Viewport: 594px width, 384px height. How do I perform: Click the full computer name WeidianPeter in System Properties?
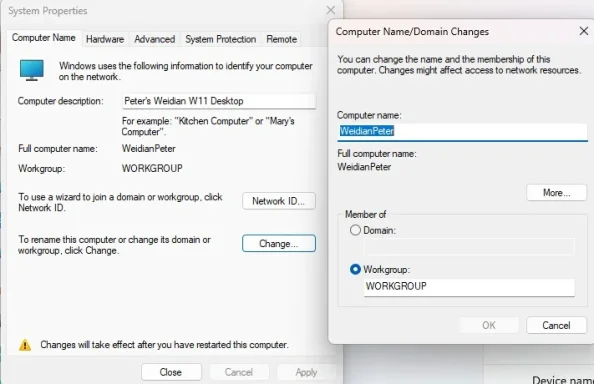(x=148, y=148)
